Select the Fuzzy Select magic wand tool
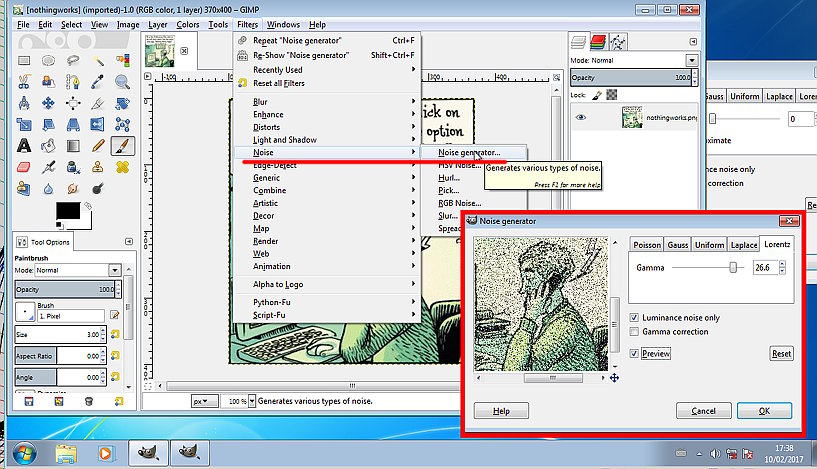The image size is (817, 469). [x=98, y=60]
